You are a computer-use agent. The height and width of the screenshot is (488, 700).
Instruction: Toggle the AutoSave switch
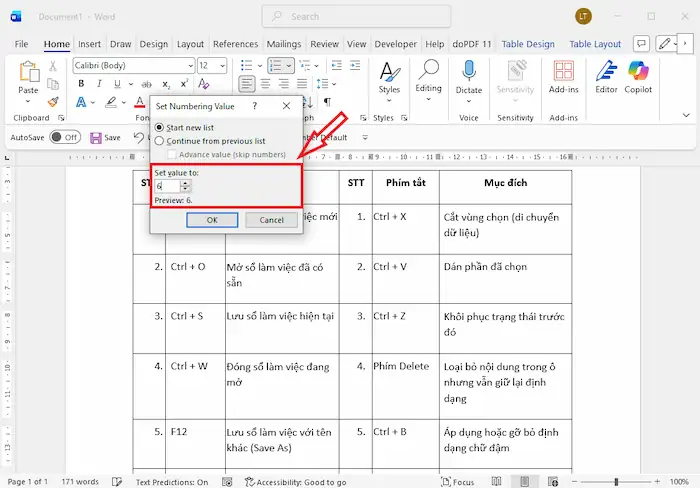[x=65, y=137]
